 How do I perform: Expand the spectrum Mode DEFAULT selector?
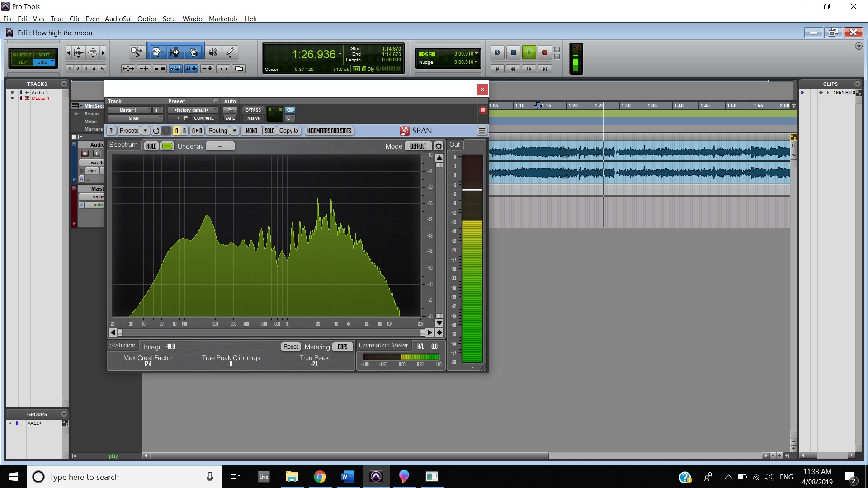click(418, 146)
